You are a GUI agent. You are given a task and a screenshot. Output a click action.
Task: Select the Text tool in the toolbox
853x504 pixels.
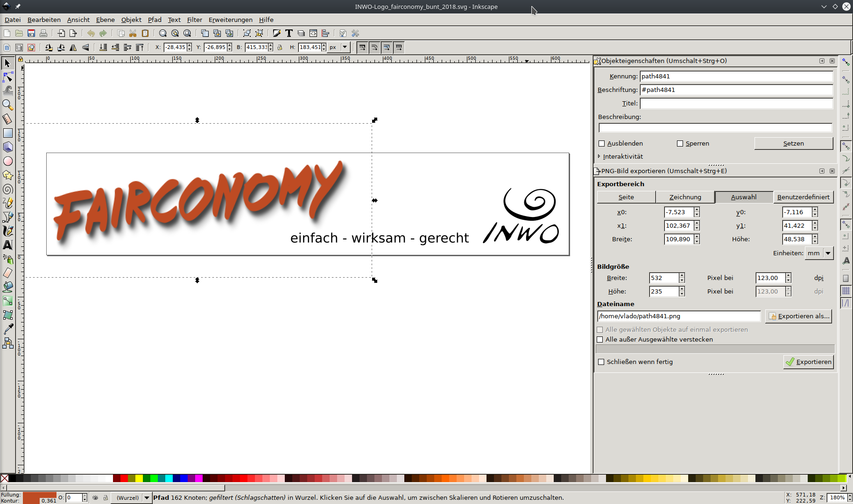[8, 245]
